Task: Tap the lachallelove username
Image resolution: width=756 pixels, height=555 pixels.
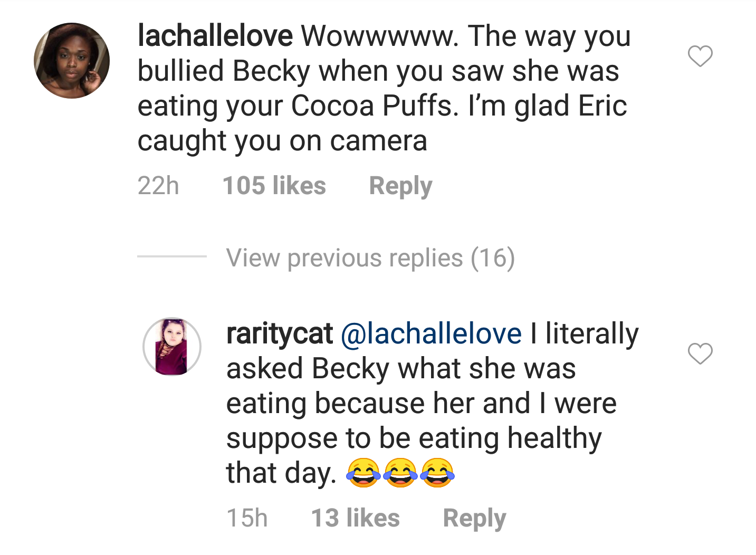Action: pyautogui.click(x=215, y=36)
